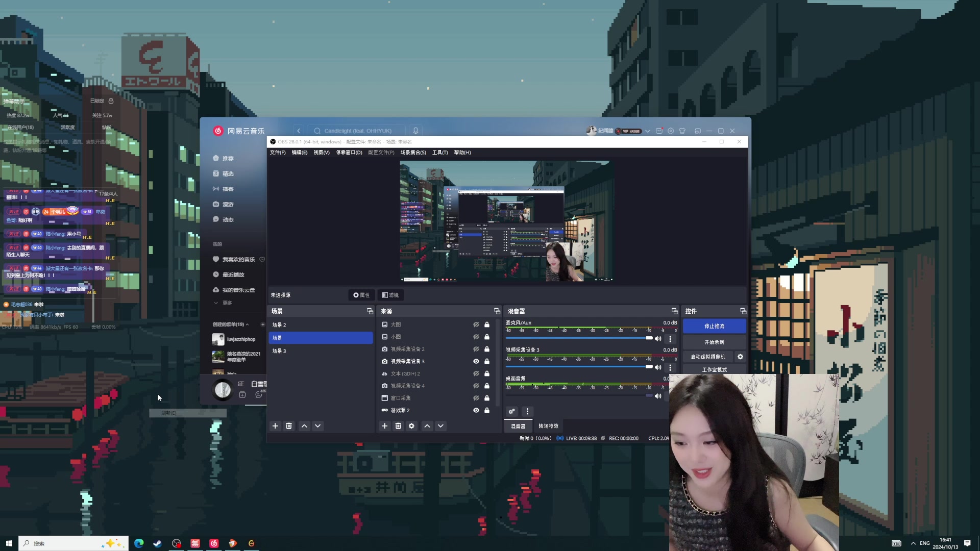Open NetEase Cloud Music taskbar icon

tap(214, 543)
